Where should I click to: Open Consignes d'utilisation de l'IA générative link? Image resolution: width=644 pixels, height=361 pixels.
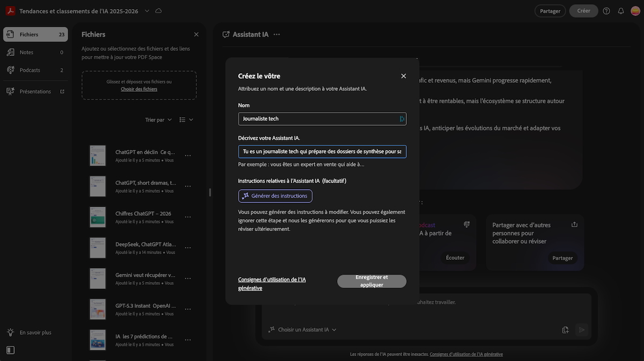[272, 284]
